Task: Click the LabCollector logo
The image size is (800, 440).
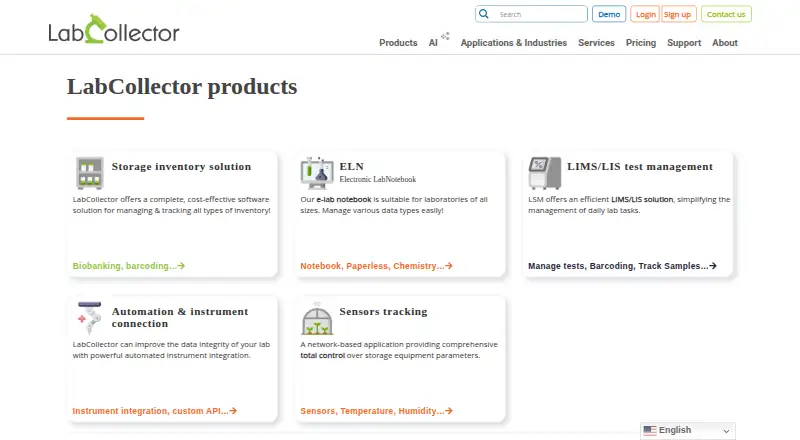Action: [114, 29]
